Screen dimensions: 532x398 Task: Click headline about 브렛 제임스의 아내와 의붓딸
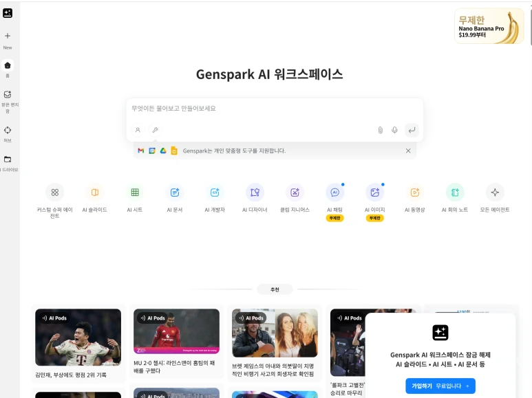[x=273, y=370]
